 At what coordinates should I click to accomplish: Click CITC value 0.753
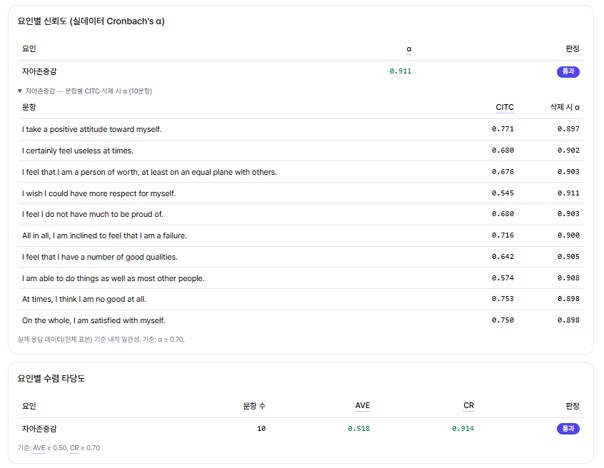[503, 299]
